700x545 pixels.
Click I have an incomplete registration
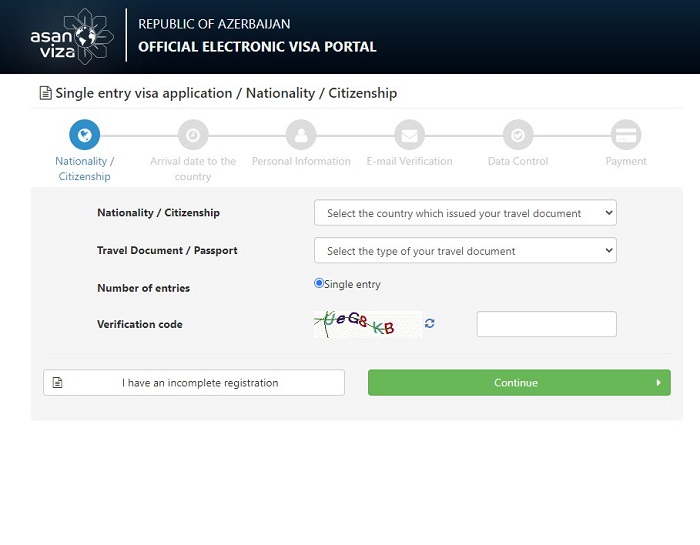(194, 383)
